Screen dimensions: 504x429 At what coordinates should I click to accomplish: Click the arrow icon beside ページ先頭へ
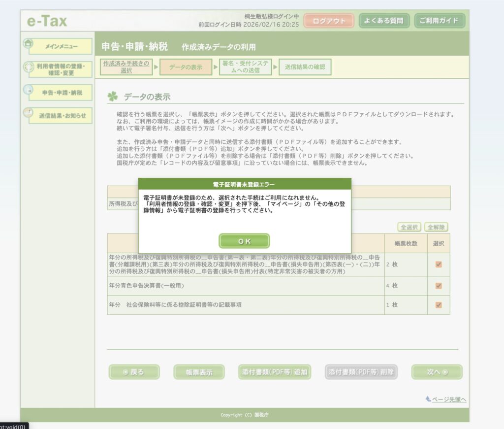point(428,399)
